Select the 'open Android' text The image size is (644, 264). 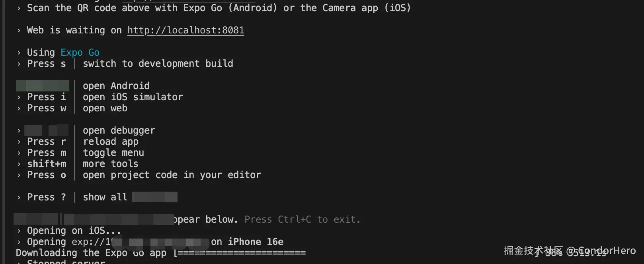(x=116, y=86)
